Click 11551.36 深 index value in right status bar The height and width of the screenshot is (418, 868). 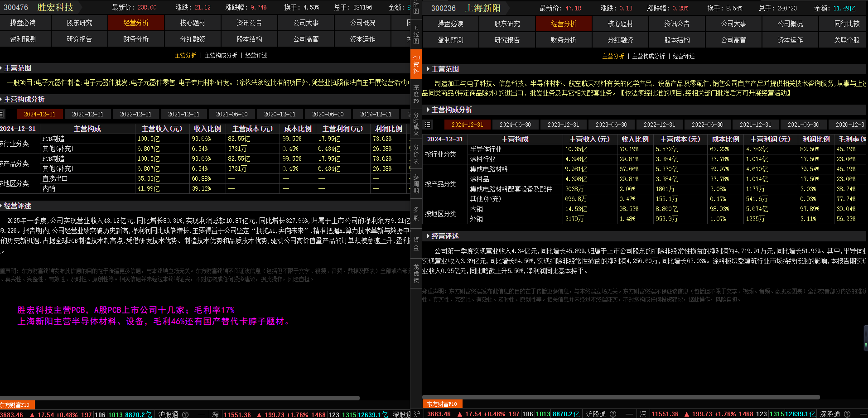pos(665,414)
